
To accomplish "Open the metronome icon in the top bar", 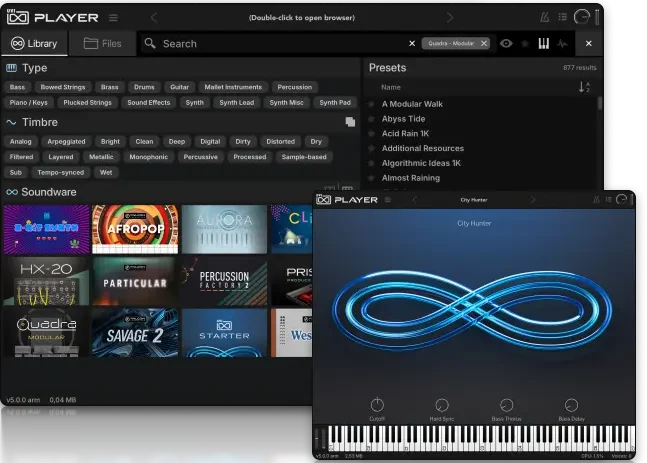I will pos(545,17).
